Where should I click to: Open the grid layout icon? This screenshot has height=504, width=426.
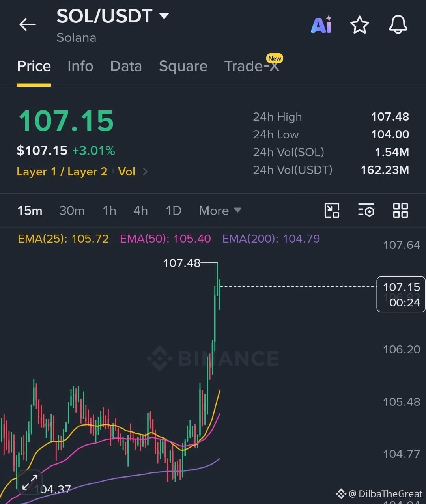(400, 210)
